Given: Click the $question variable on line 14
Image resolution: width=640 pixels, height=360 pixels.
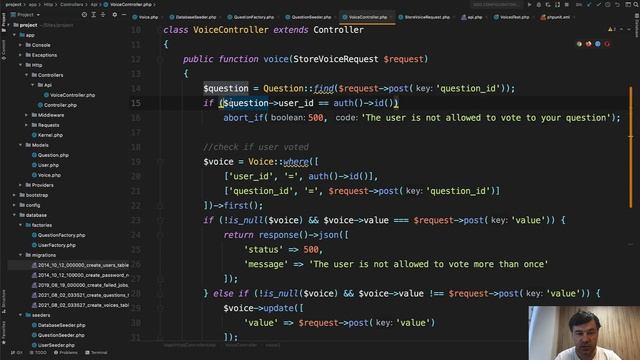Looking at the screenshot, I should tap(226, 88).
